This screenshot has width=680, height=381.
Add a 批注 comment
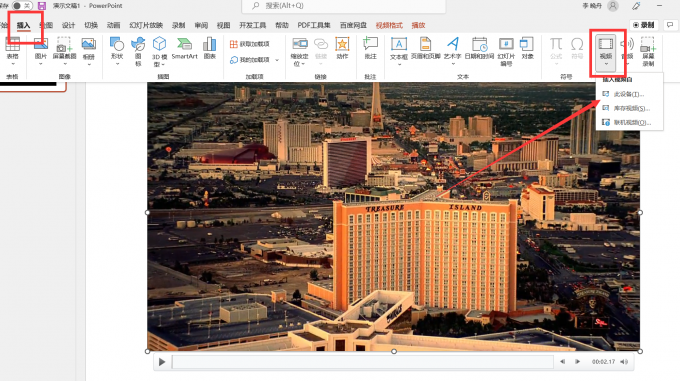pos(370,48)
